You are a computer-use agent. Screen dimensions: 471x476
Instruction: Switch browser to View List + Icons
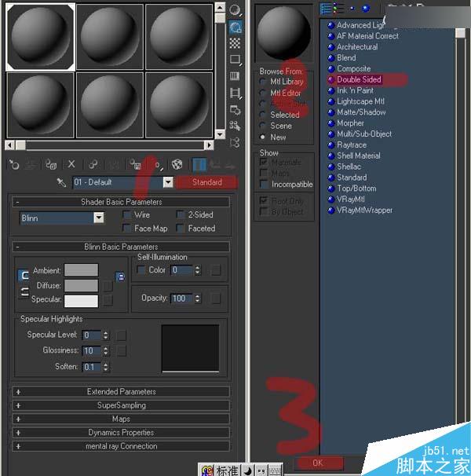click(338, 9)
